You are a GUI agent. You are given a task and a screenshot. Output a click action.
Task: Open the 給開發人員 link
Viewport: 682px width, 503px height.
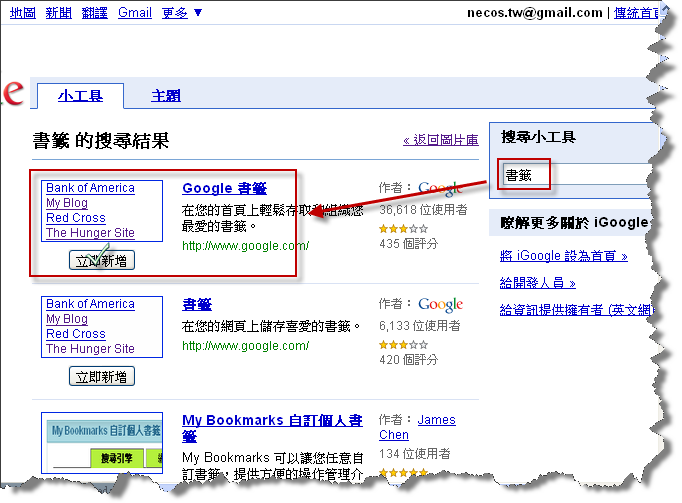(x=538, y=283)
